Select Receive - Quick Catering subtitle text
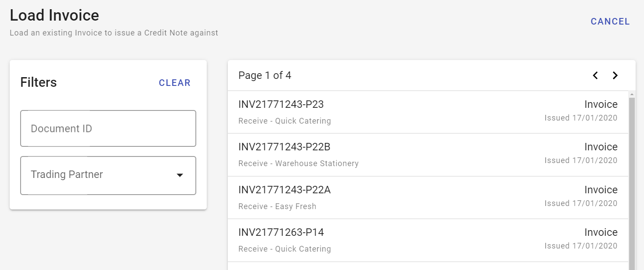This screenshot has width=644, height=270. click(x=284, y=121)
